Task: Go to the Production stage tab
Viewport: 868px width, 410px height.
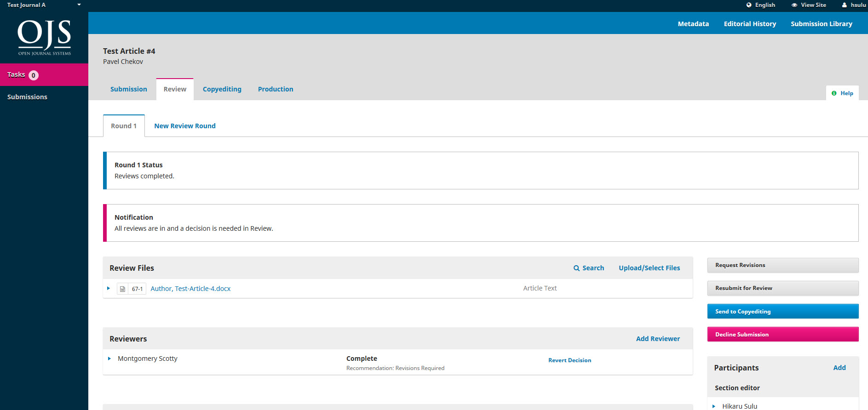Action: click(x=275, y=89)
